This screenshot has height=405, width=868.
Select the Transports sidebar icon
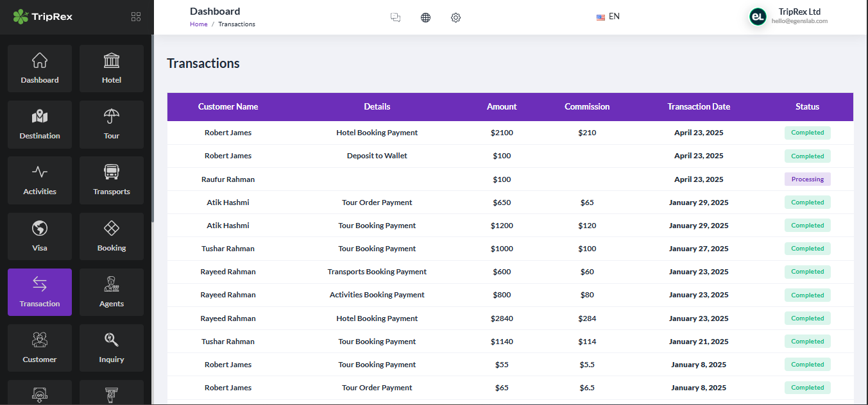click(x=111, y=180)
